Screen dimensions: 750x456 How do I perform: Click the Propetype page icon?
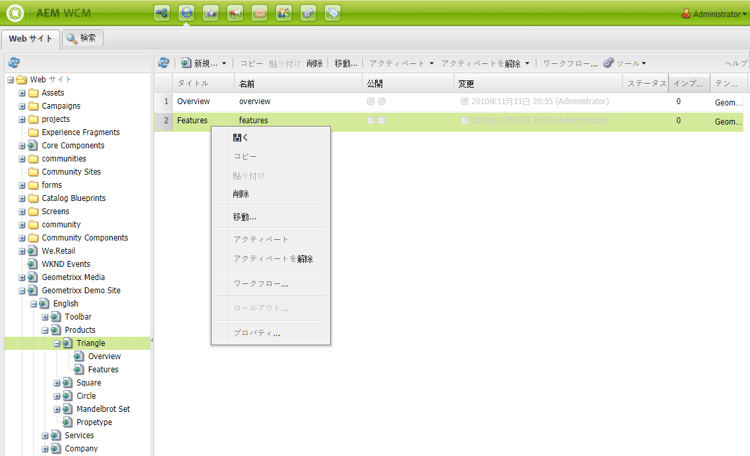click(67, 422)
